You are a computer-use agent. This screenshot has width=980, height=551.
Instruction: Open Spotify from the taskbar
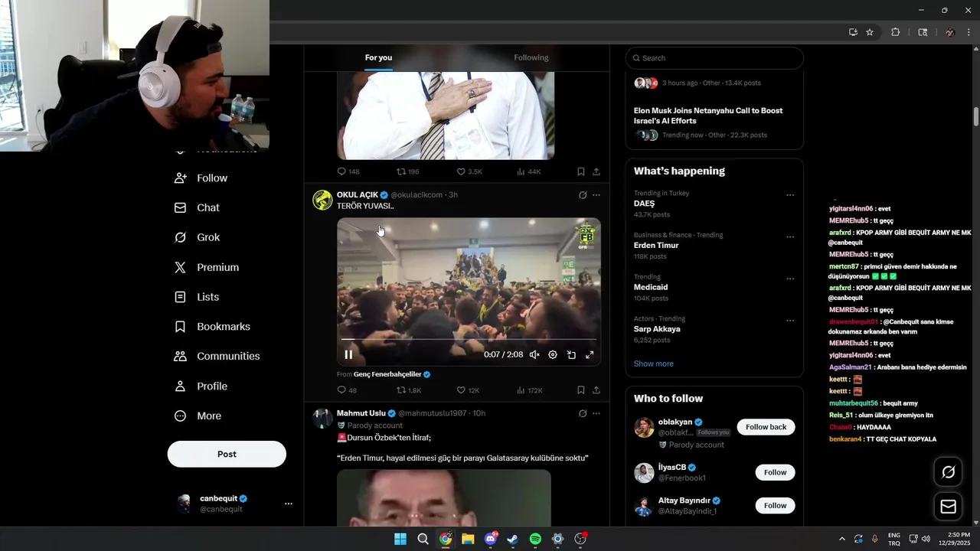point(535,539)
